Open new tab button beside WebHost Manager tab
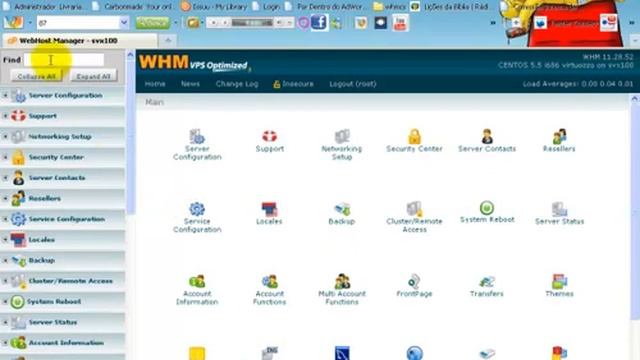The image size is (640, 360). pos(168,40)
